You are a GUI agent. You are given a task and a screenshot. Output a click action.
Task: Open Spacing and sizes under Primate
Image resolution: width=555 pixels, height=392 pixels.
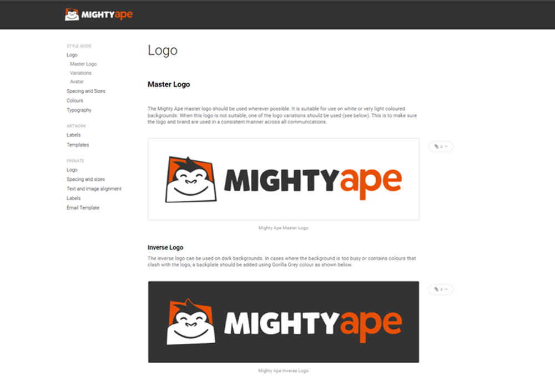pos(85,179)
